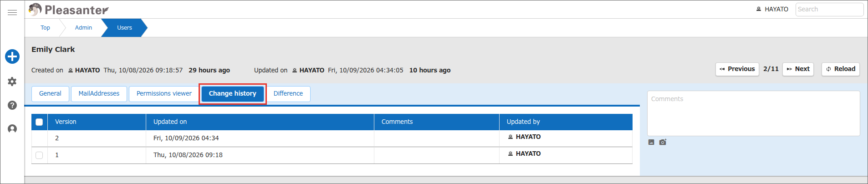Click HAYATO next to Updated on
The width and height of the screenshot is (868, 184).
point(308,70)
